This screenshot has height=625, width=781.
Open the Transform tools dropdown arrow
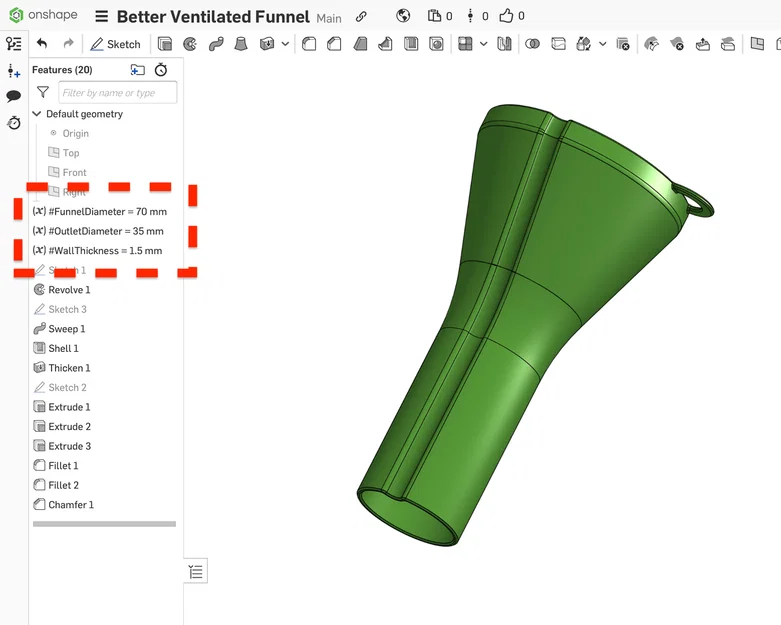(603, 44)
